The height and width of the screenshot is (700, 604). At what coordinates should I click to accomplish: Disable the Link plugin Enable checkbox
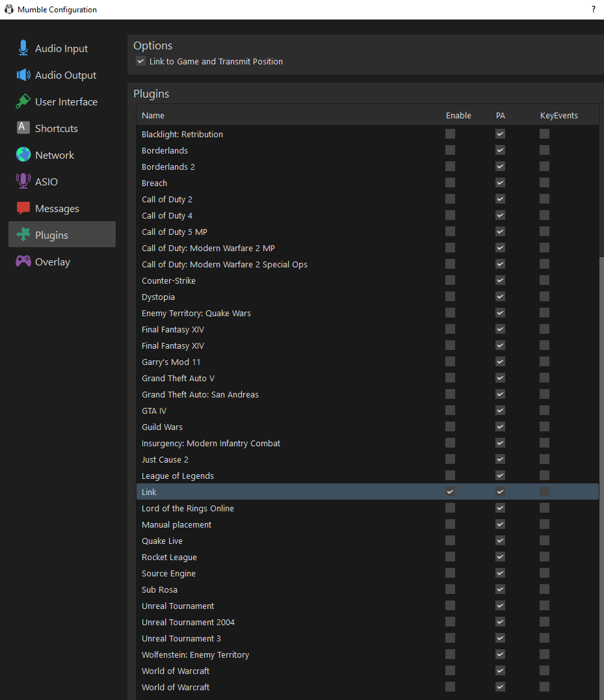(x=450, y=492)
